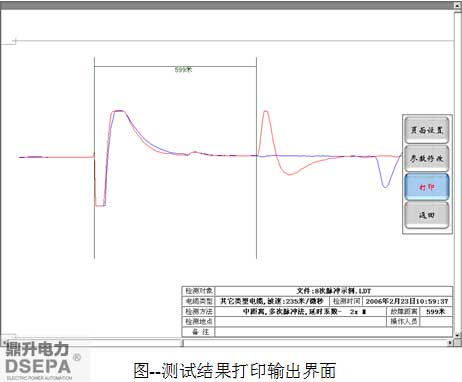The image size is (462, 382).
Task: Click the 故障距离 599米 value cell
Action: click(x=436, y=312)
